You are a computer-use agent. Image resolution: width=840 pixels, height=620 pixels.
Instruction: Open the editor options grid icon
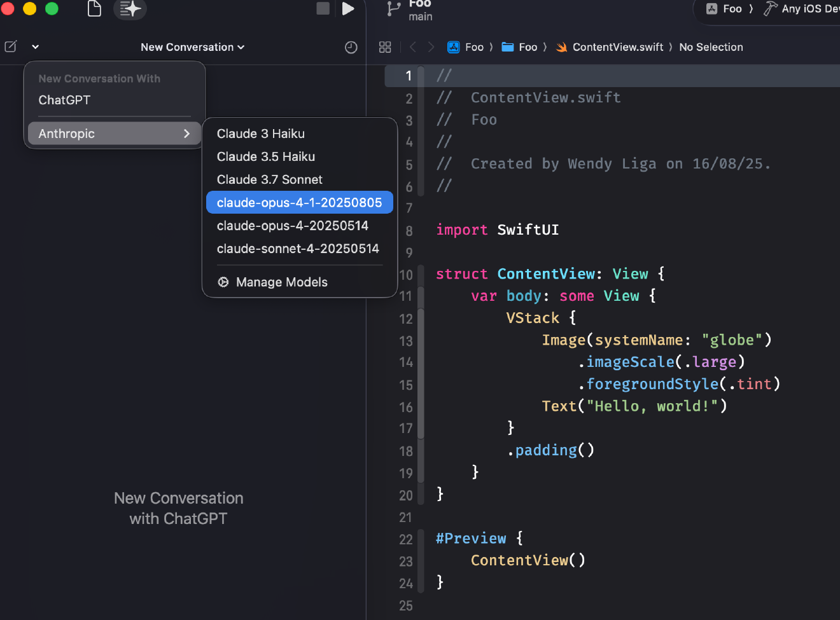[384, 47]
